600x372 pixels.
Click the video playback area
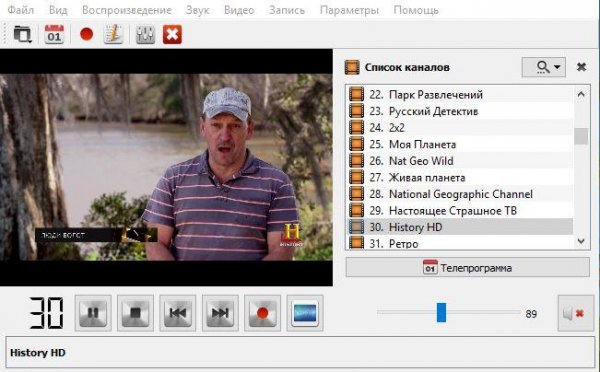click(166, 167)
